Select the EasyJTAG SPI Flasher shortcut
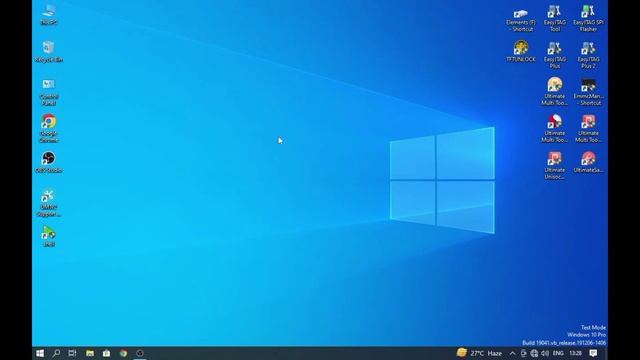640x360 pixels. pos(588,18)
